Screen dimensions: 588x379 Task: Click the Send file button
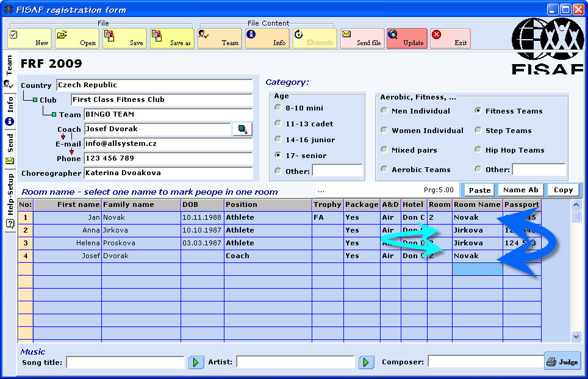tap(363, 38)
